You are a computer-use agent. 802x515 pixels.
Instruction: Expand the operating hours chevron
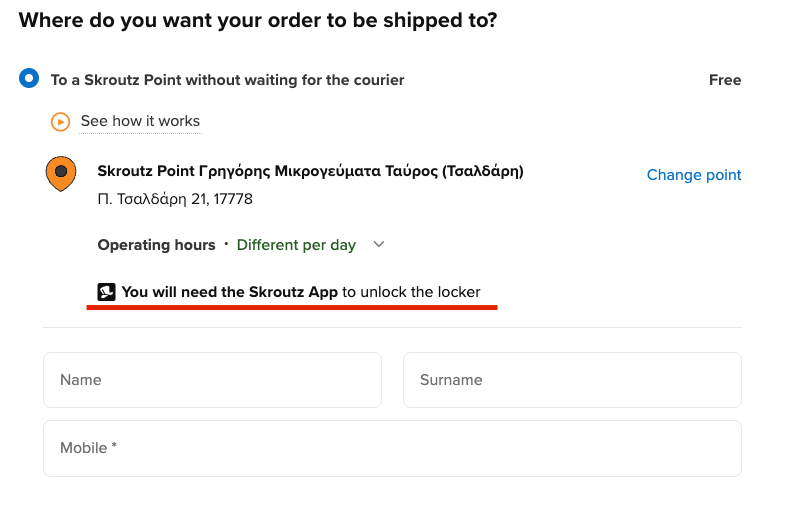(x=378, y=244)
